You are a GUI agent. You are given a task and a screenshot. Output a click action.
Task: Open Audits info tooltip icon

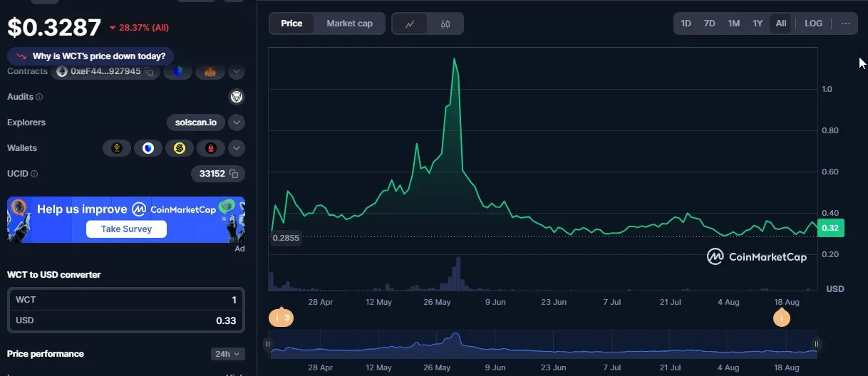point(39,97)
